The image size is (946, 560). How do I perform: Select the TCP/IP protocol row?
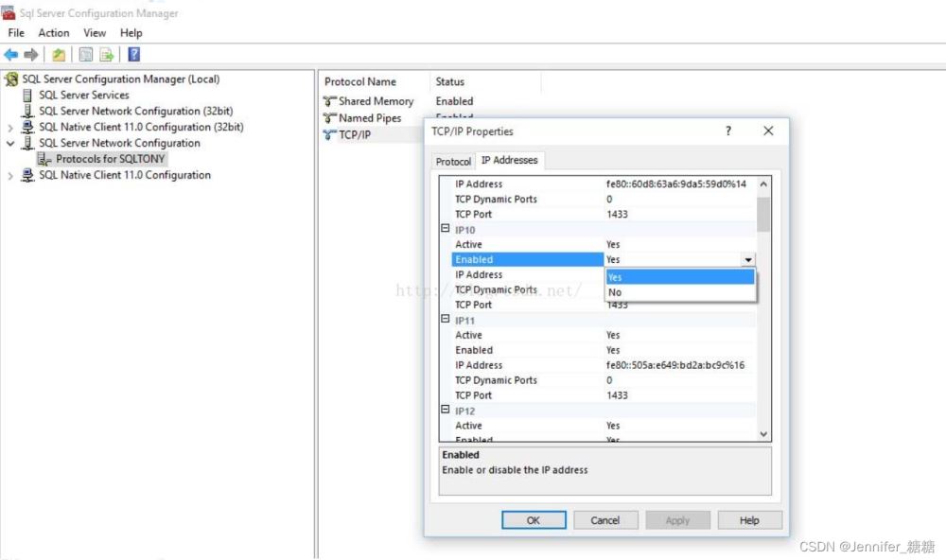355,135
